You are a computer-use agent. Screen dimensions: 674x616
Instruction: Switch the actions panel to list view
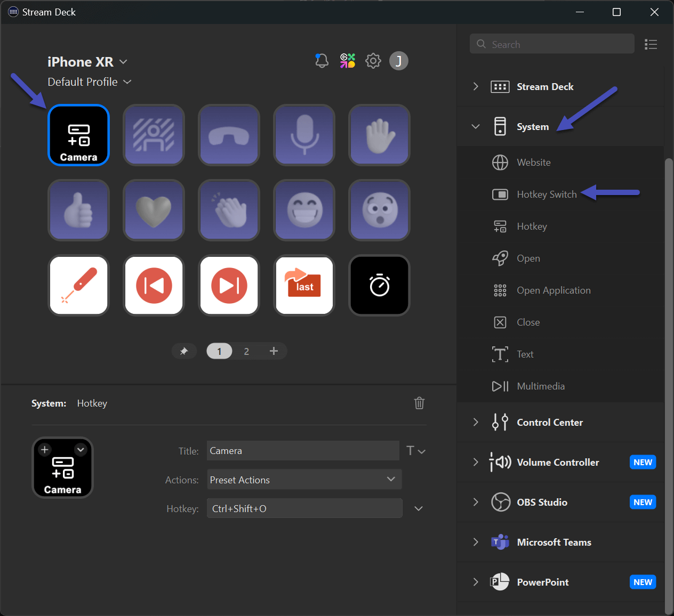click(x=651, y=44)
